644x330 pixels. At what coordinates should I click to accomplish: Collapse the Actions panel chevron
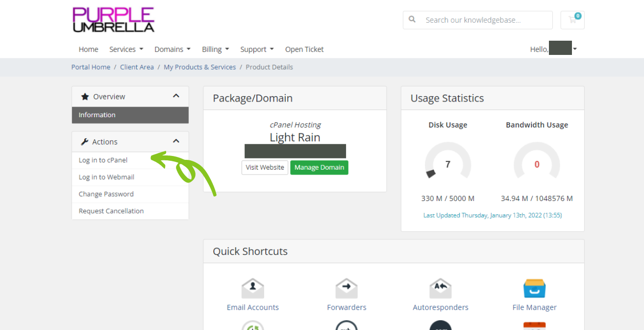(176, 141)
